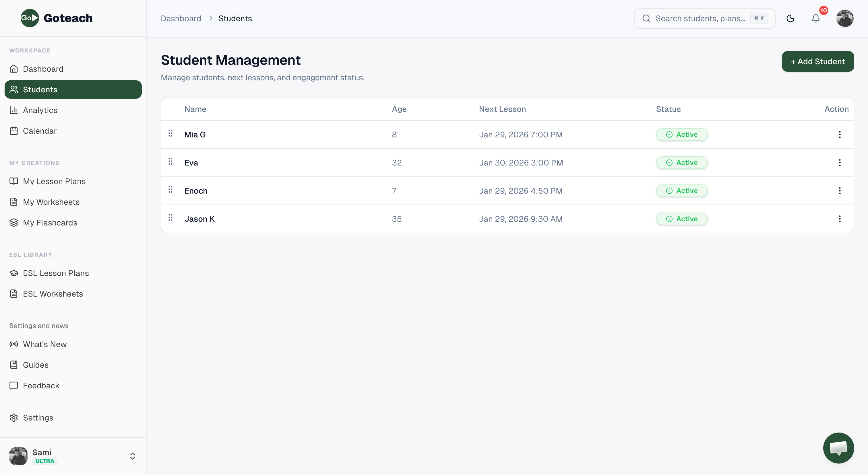Viewport: 868px width, 475px height.
Task: Focus the search students field
Action: 700,19
